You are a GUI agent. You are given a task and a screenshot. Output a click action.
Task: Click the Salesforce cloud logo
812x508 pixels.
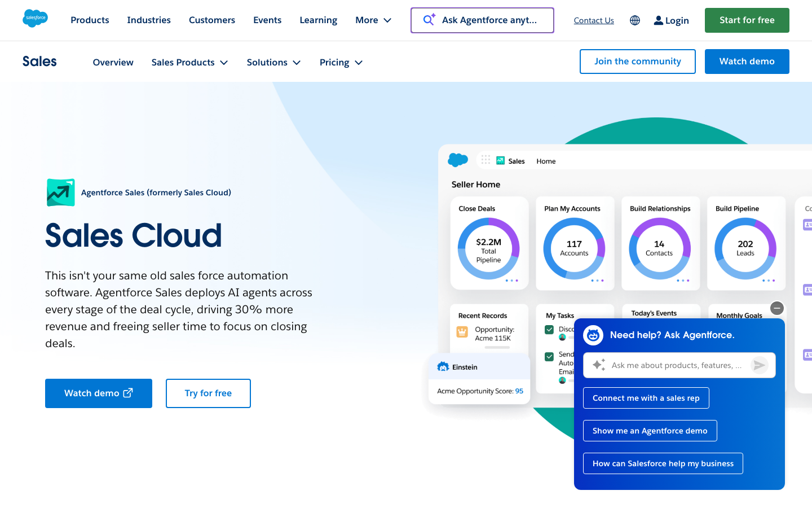point(35,18)
